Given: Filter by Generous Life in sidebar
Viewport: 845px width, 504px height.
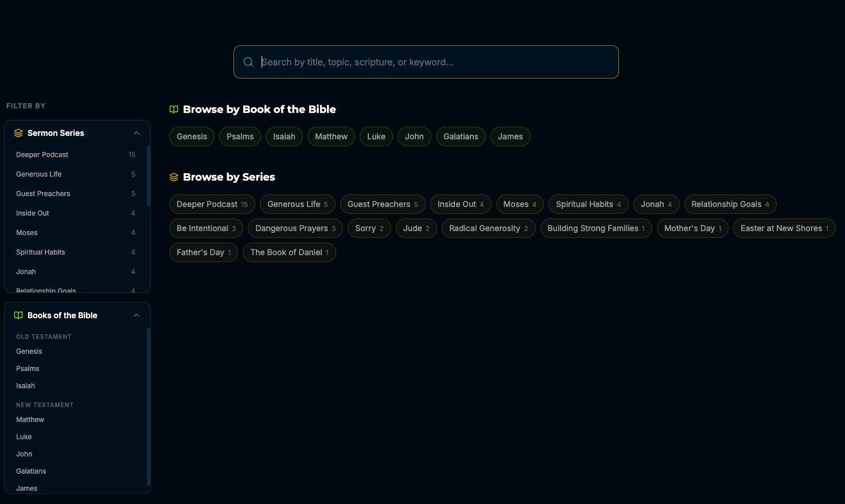Looking at the screenshot, I should tap(76, 174).
